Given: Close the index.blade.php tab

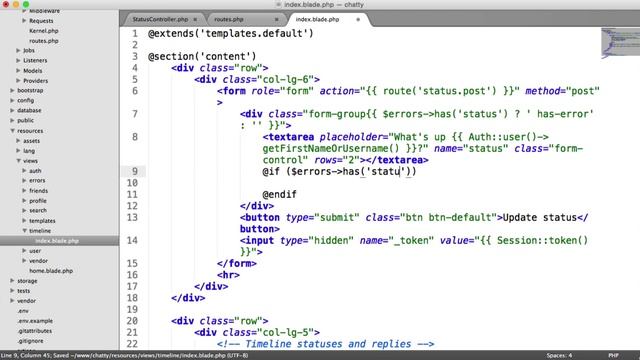Looking at the screenshot, I should coord(358,19).
